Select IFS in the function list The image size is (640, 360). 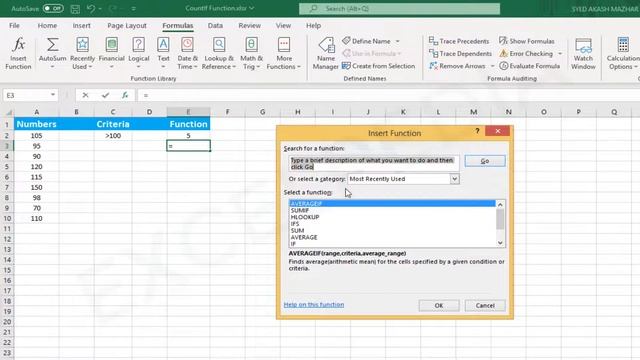[392, 224]
